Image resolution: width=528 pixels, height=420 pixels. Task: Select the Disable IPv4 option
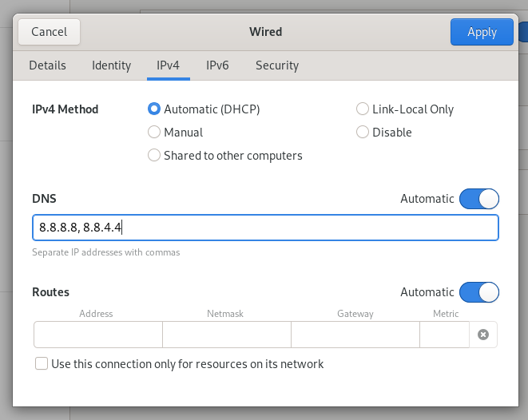[x=384, y=133]
